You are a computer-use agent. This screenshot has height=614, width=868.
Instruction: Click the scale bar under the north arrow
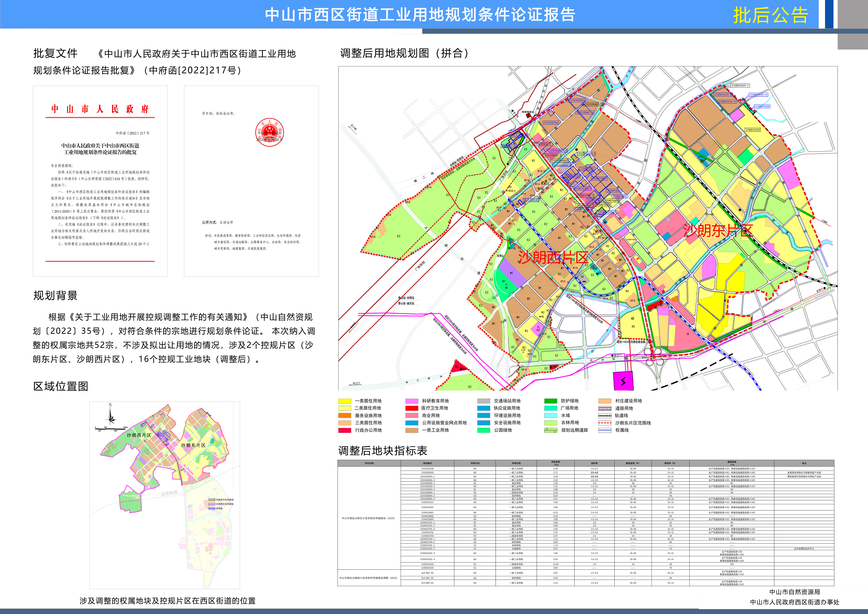click(x=111, y=429)
